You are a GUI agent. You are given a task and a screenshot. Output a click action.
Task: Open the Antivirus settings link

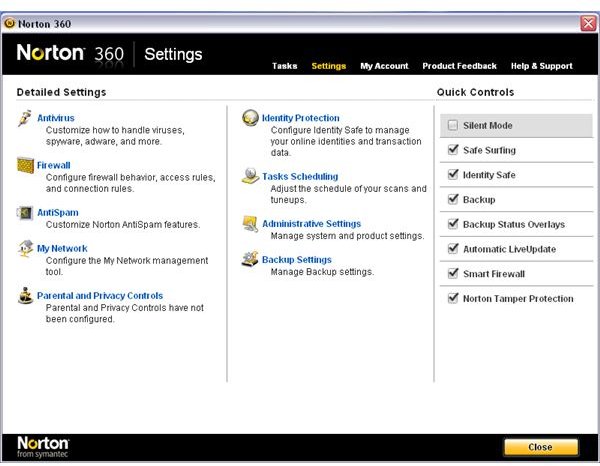click(x=56, y=118)
